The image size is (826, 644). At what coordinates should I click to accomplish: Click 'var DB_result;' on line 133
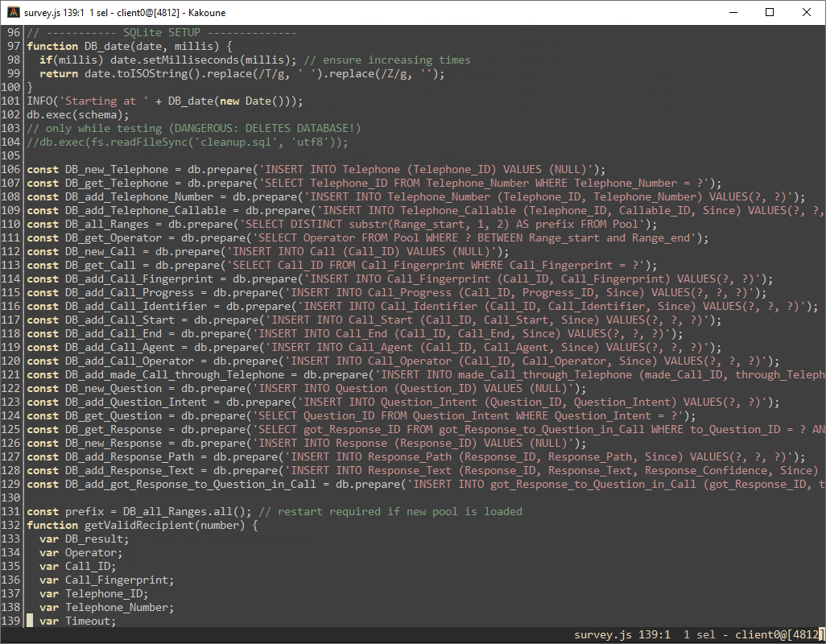click(85, 539)
